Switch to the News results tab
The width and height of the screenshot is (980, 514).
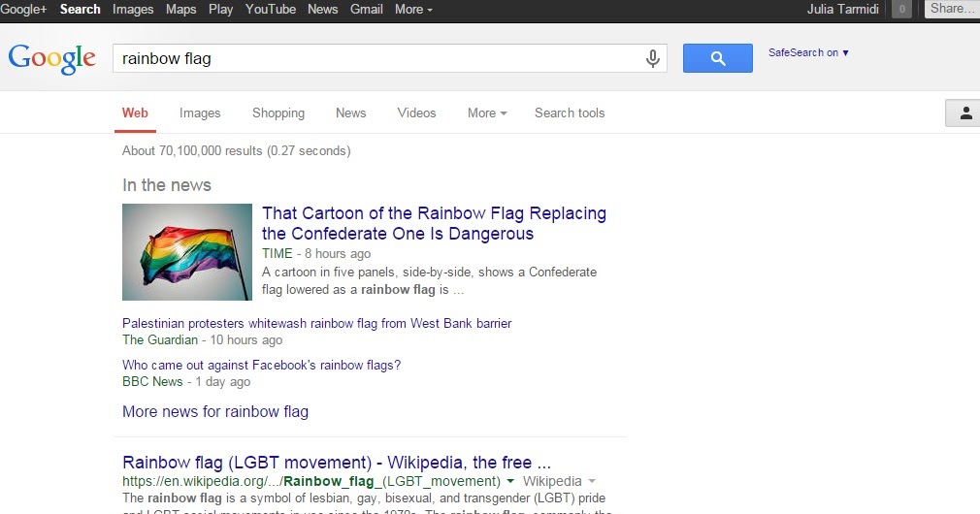click(350, 113)
